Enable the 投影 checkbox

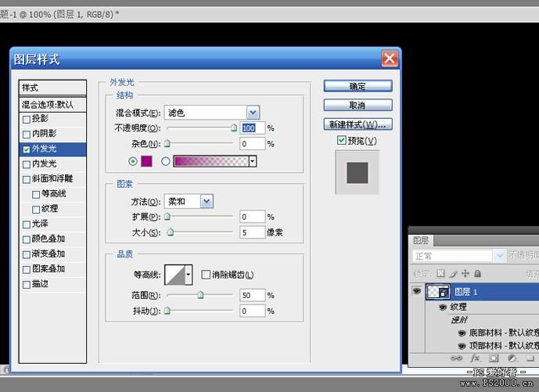click(26, 119)
